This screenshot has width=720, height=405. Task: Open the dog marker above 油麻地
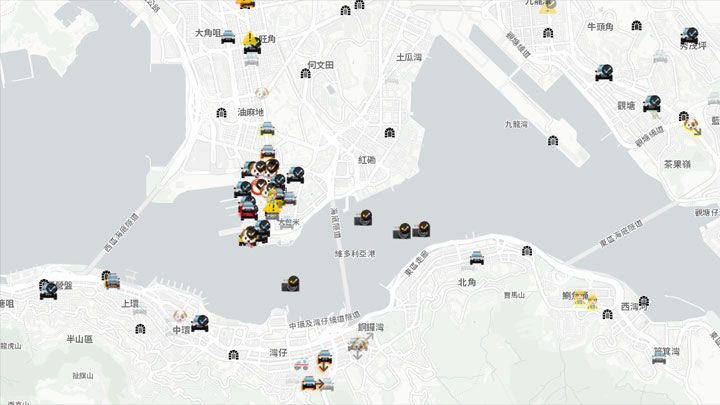tap(262, 93)
